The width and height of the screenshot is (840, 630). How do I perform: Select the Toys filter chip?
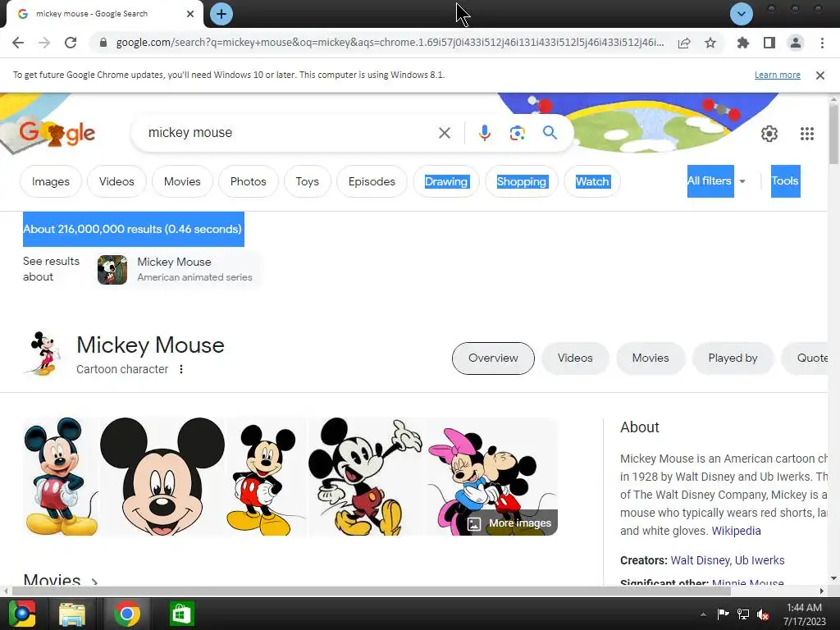point(307,181)
